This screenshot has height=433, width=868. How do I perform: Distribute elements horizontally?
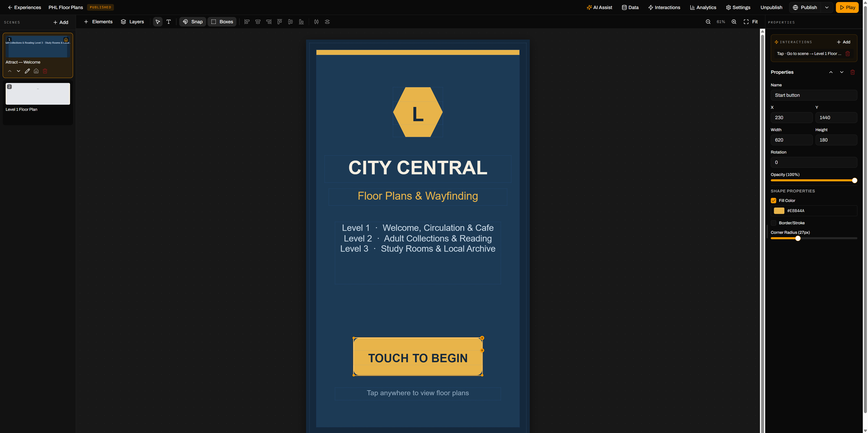[x=316, y=22]
